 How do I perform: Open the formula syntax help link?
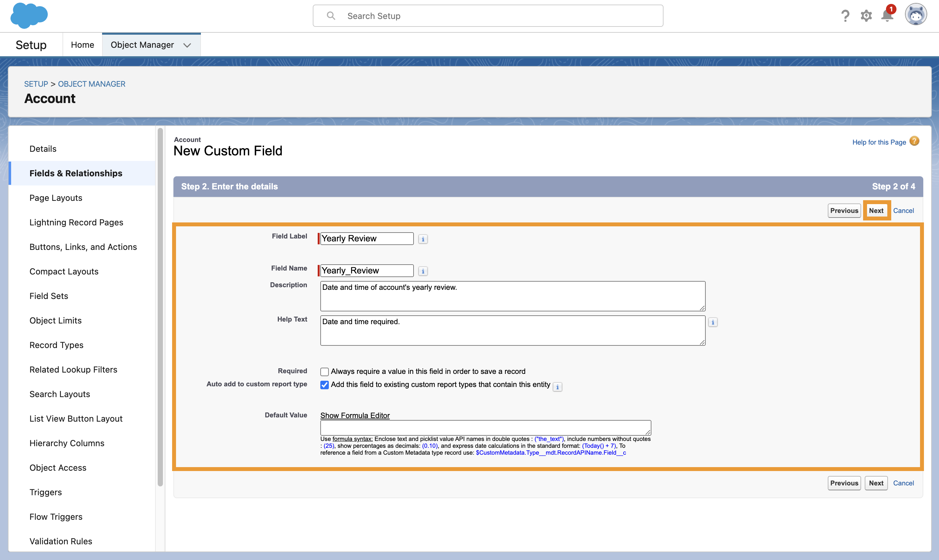click(x=352, y=439)
